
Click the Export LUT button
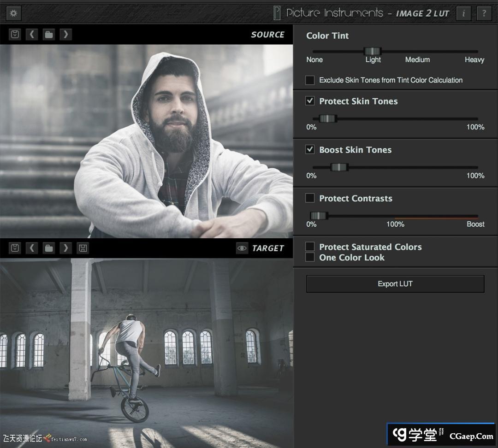395,284
